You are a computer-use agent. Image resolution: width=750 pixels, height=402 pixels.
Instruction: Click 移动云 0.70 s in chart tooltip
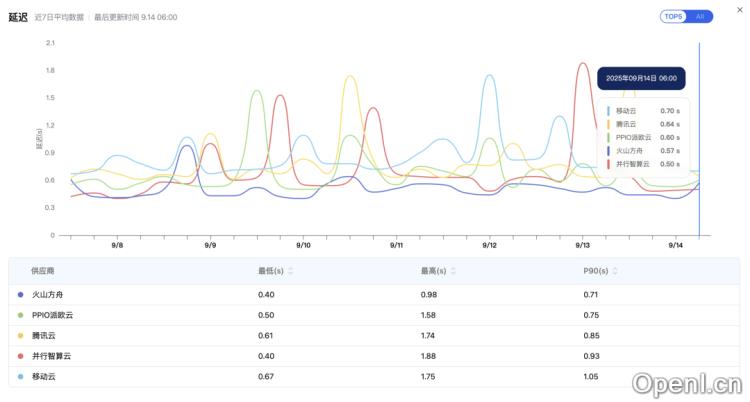tap(643, 111)
